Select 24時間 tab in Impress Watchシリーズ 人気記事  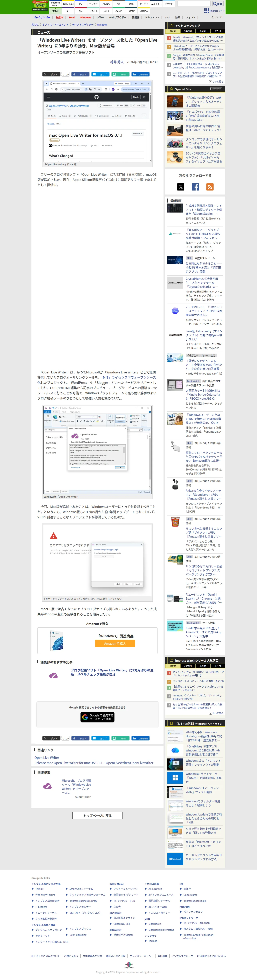point(188,666)
